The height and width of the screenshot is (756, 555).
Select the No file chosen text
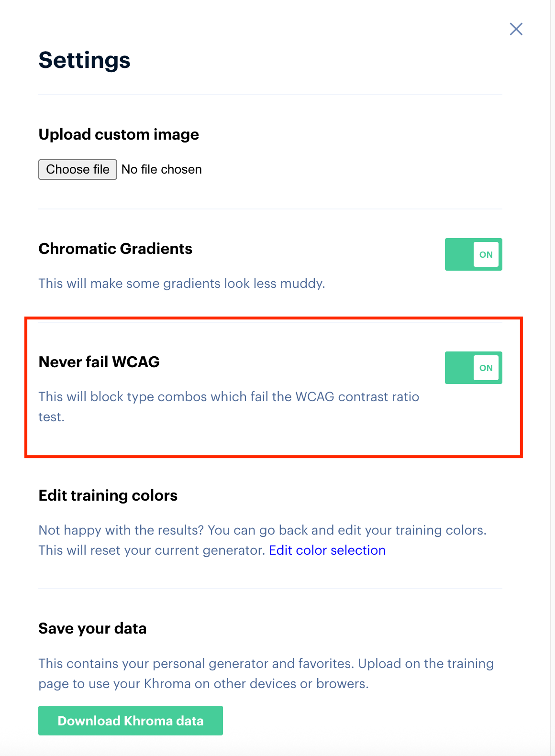(161, 169)
